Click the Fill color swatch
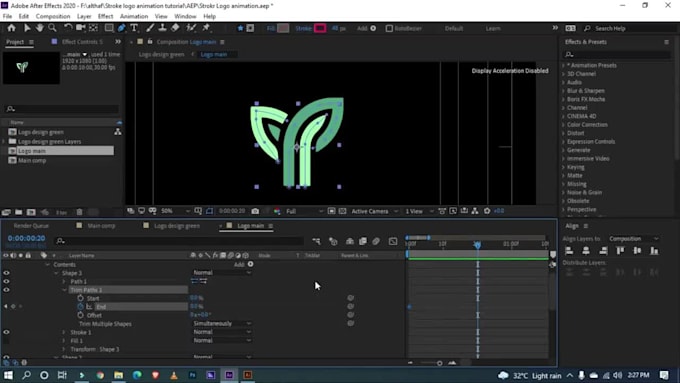The image size is (680, 383). [x=283, y=28]
